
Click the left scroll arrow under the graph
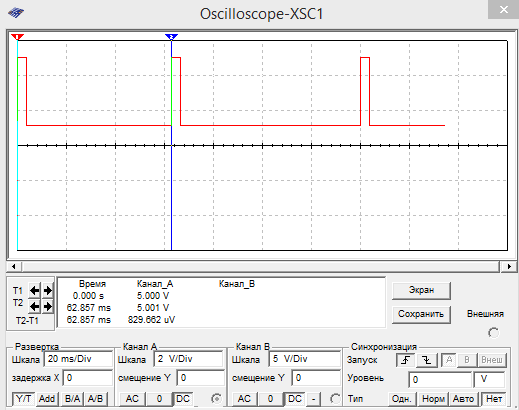point(14,266)
